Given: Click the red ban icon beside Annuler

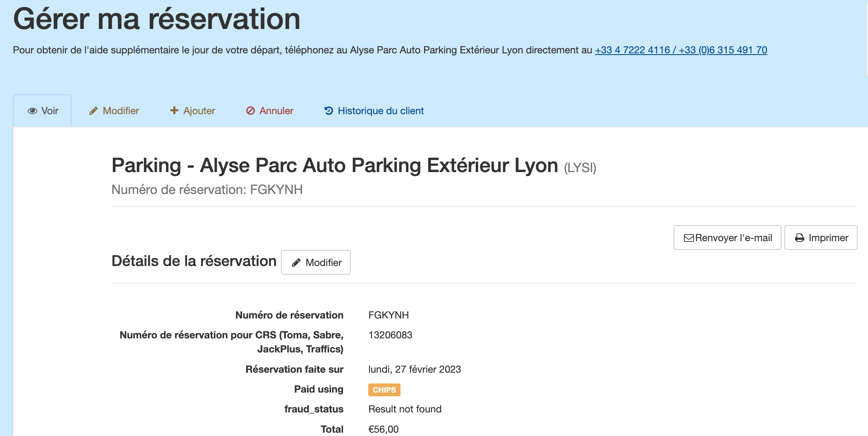Looking at the screenshot, I should point(250,111).
